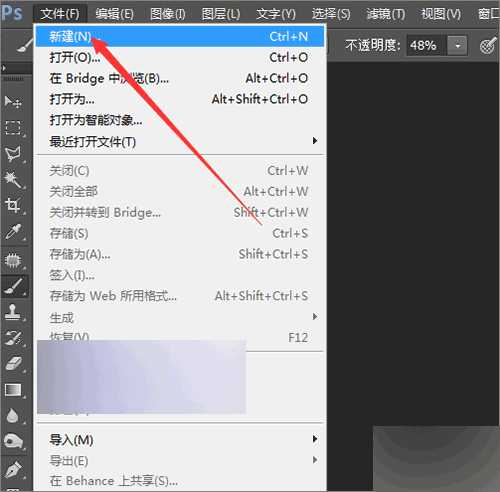This screenshot has height=492, width=500.
Task: Toggle the pressure-for-opacity icon
Action: pyautogui.click(x=488, y=45)
